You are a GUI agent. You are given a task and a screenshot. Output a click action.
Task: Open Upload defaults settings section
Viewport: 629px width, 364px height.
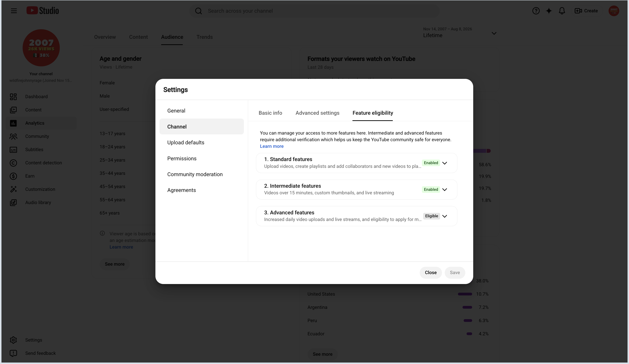[201, 142]
